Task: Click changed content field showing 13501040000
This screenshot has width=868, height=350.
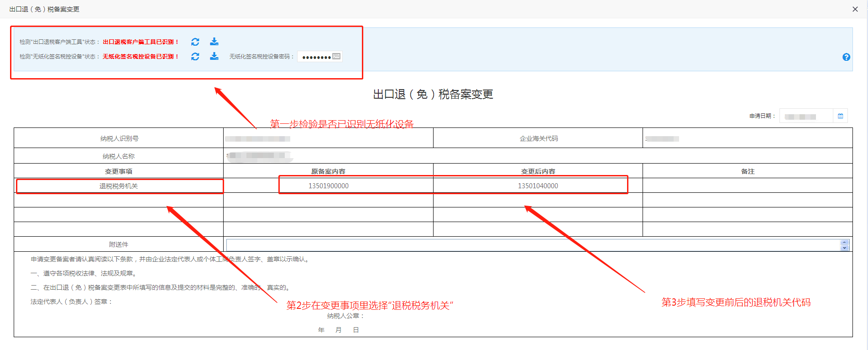Action: point(538,186)
